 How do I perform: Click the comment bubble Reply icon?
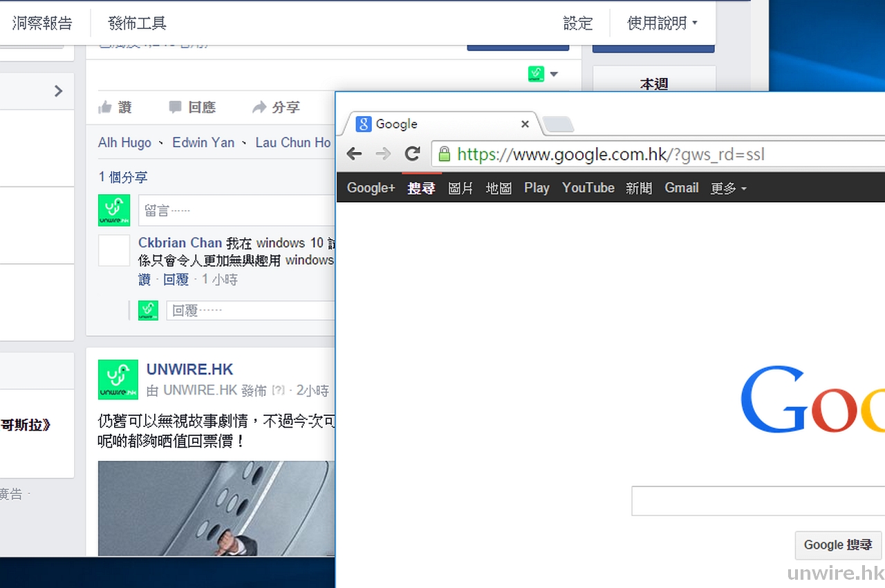tap(176, 107)
